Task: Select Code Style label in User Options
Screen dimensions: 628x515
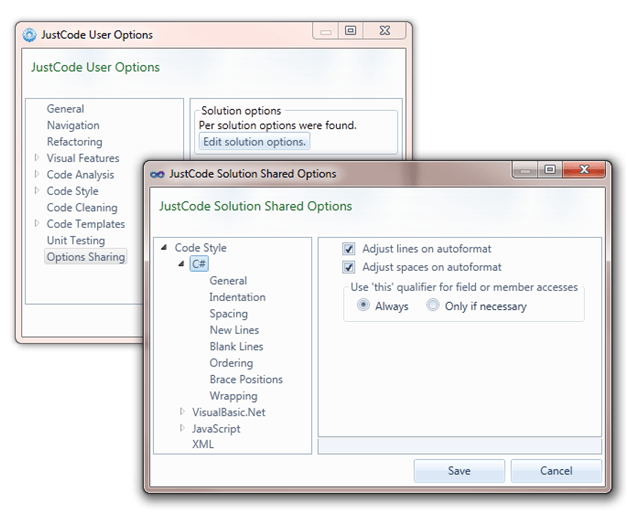Action: pyautogui.click(x=72, y=191)
